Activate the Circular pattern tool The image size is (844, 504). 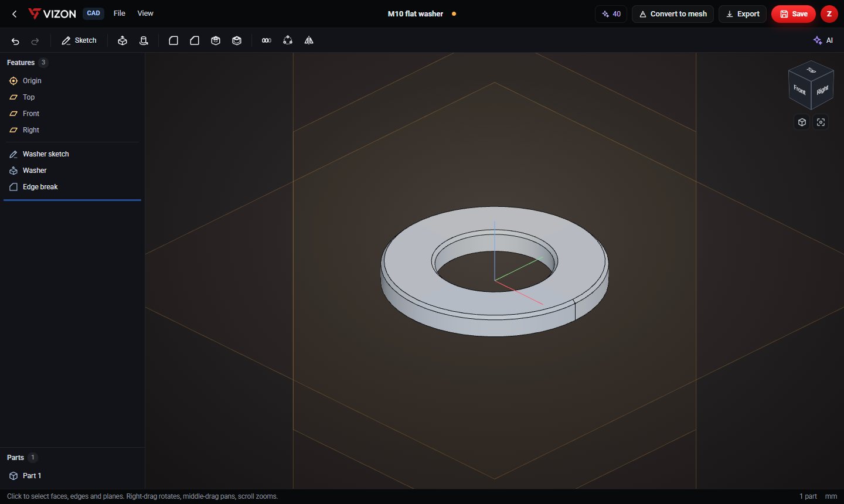tap(288, 40)
